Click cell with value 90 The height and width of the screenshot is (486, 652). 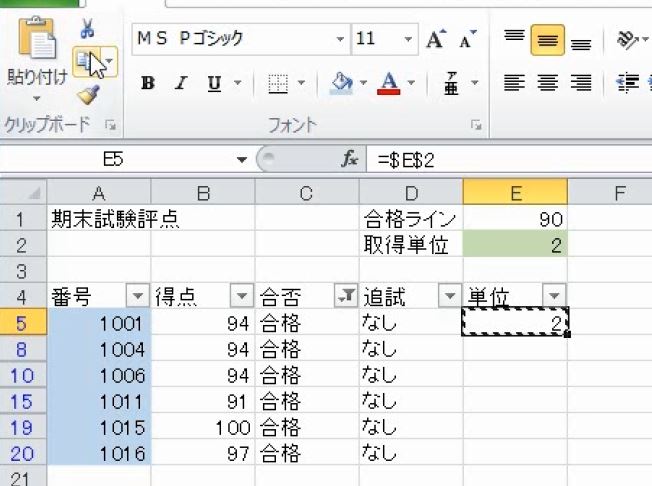pyautogui.click(x=515, y=219)
